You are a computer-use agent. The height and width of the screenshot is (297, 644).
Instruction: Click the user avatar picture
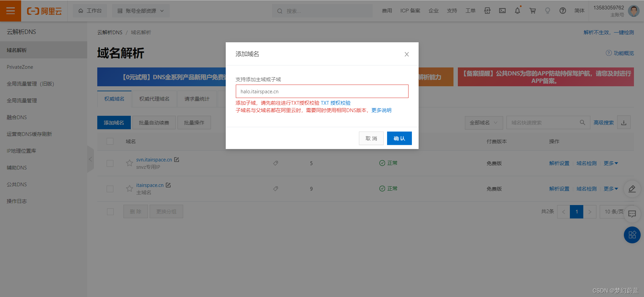633,11
